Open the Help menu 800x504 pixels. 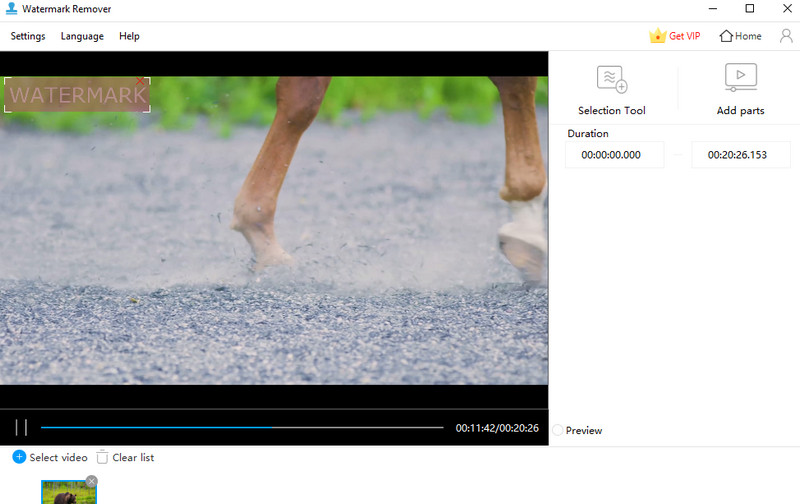click(x=129, y=36)
